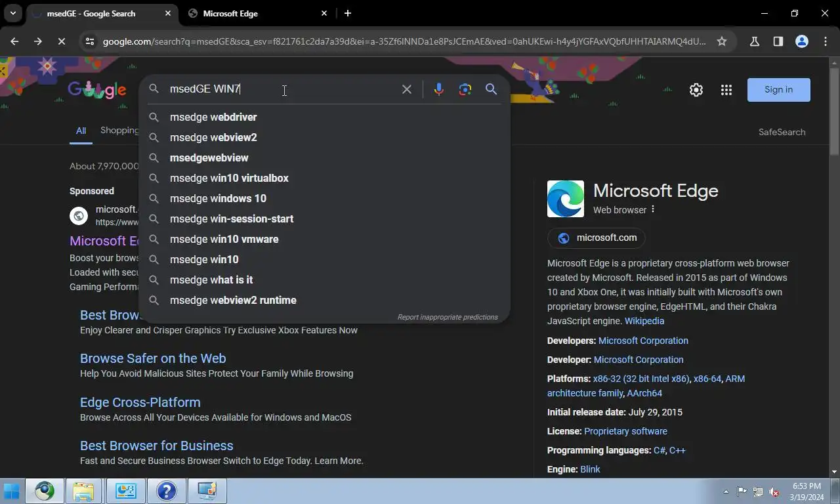The image size is (840, 504).
Task: Click Report inappropriate predictions
Action: pos(448,317)
